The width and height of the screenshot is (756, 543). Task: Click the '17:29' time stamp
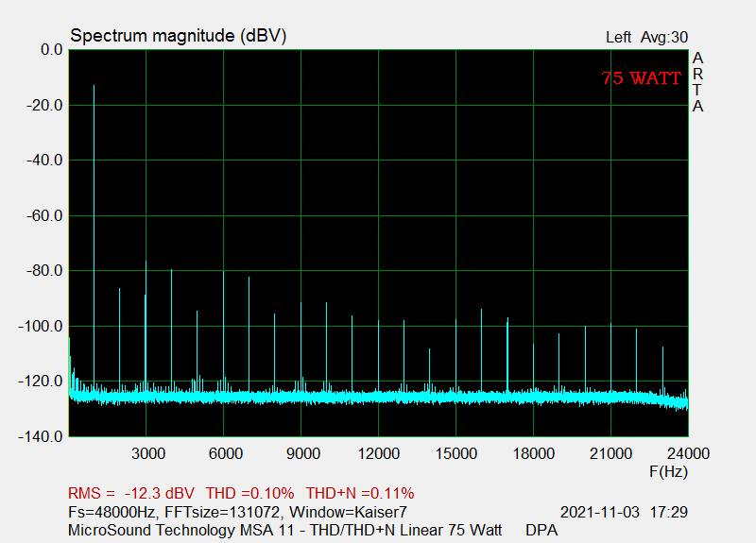(x=669, y=512)
